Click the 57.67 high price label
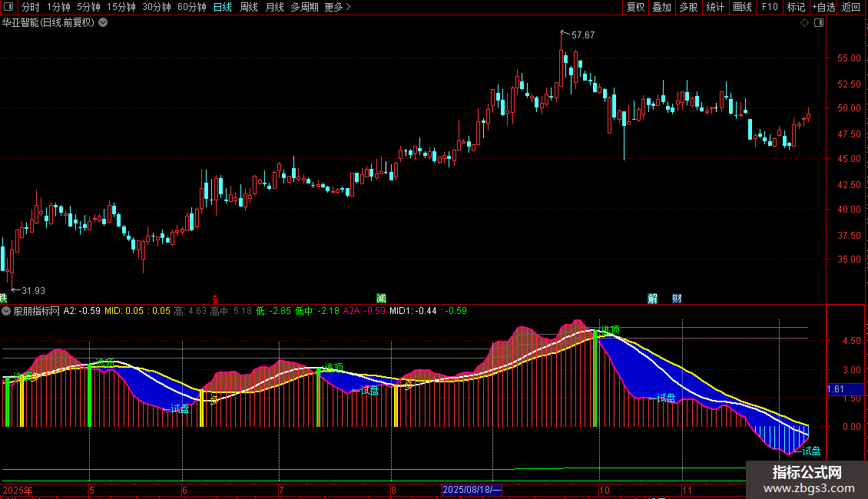Screen dimensions: 868x499 (x=583, y=35)
